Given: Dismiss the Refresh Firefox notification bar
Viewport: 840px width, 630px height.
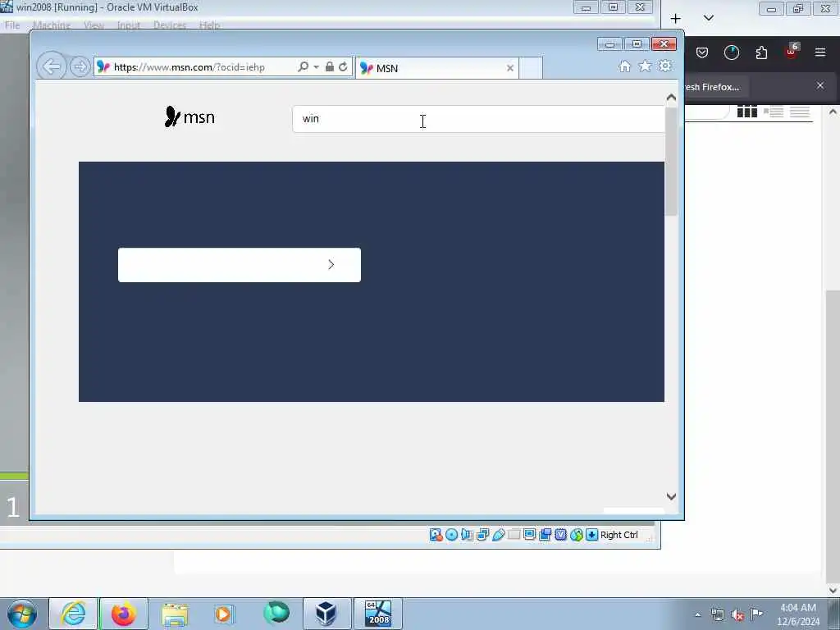Looking at the screenshot, I should tap(820, 85).
